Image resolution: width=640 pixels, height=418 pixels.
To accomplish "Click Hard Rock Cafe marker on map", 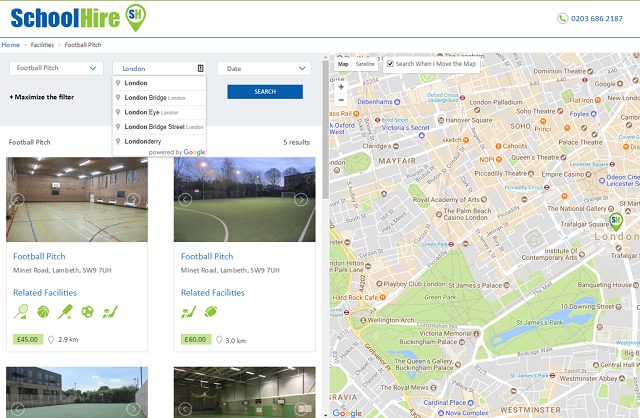I will click(x=382, y=298).
